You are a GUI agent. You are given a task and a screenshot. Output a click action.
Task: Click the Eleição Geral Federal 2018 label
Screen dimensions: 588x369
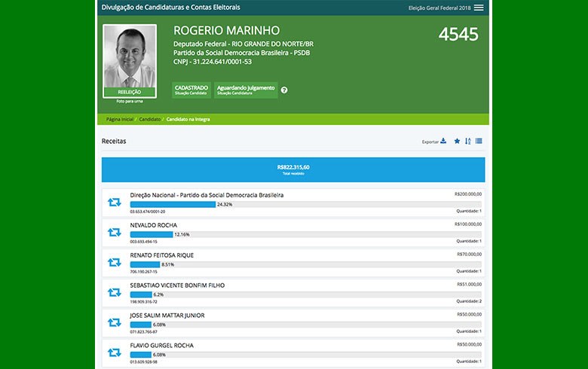tap(439, 8)
